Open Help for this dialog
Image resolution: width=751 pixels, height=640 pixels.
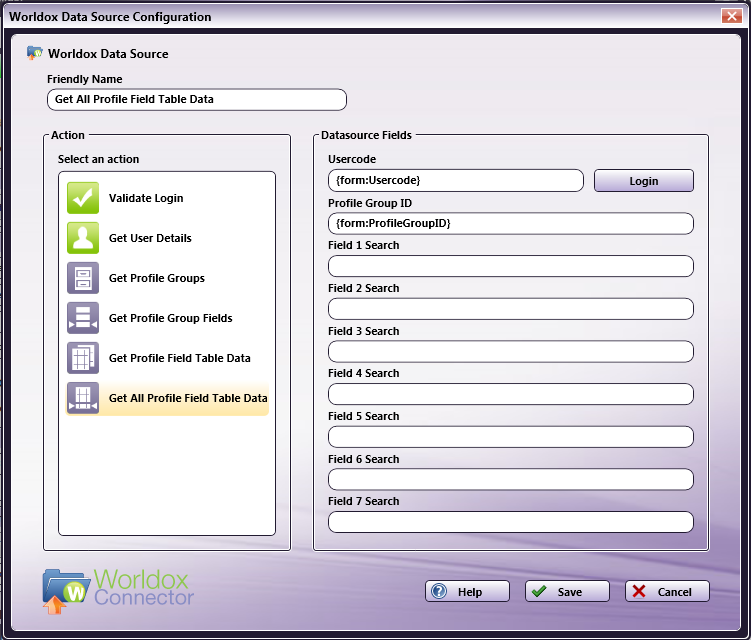467,592
